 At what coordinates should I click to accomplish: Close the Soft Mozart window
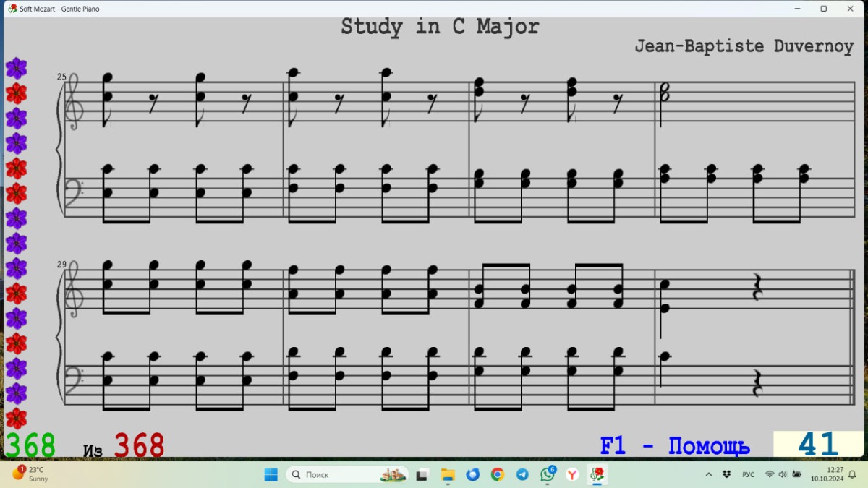pos(851,9)
